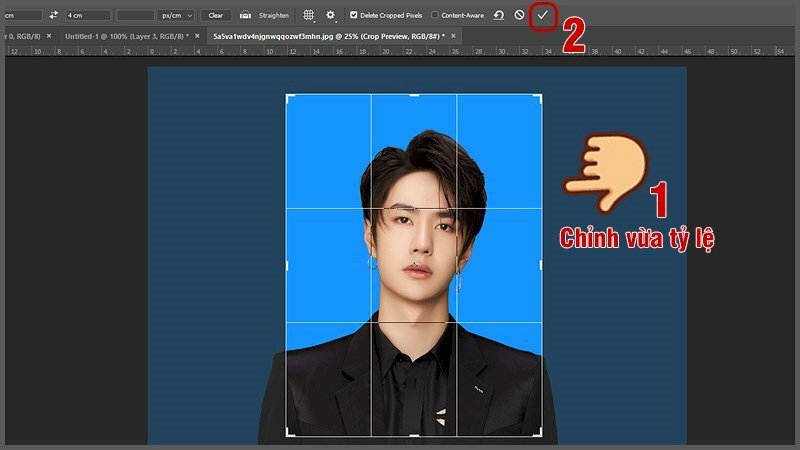
Task: Click the top-right crop corner handle
Action: pos(540,97)
